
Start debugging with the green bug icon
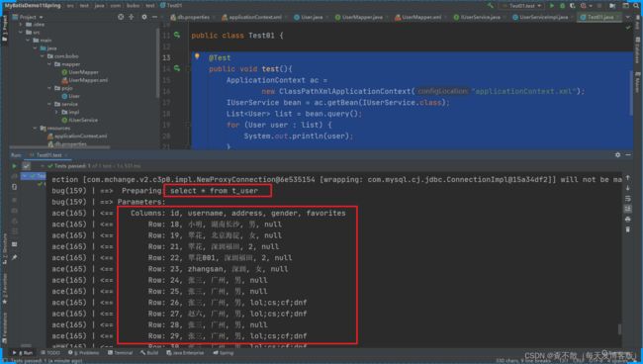562,6
